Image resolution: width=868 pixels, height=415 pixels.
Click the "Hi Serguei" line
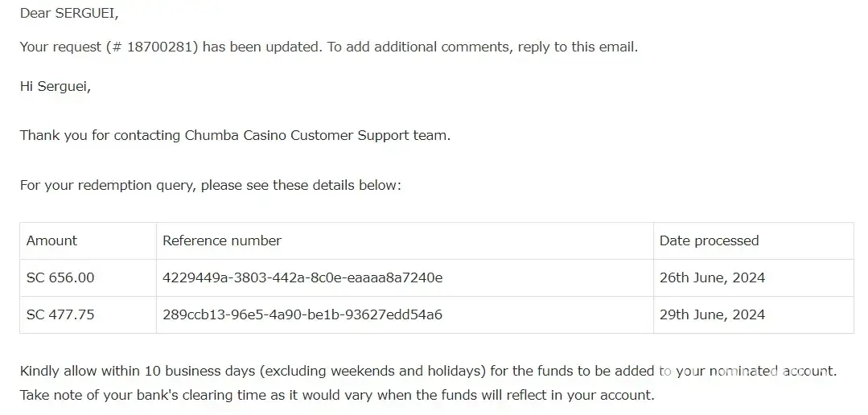[55, 86]
